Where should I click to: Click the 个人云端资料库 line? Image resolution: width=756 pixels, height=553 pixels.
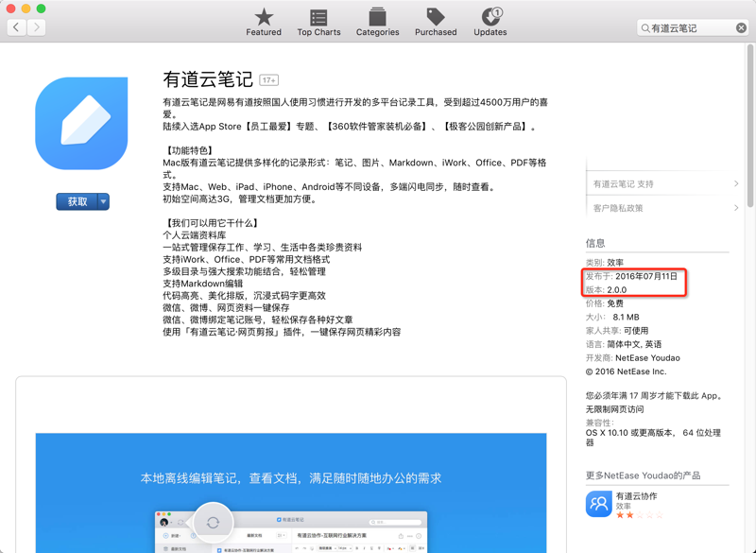[195, 234]
